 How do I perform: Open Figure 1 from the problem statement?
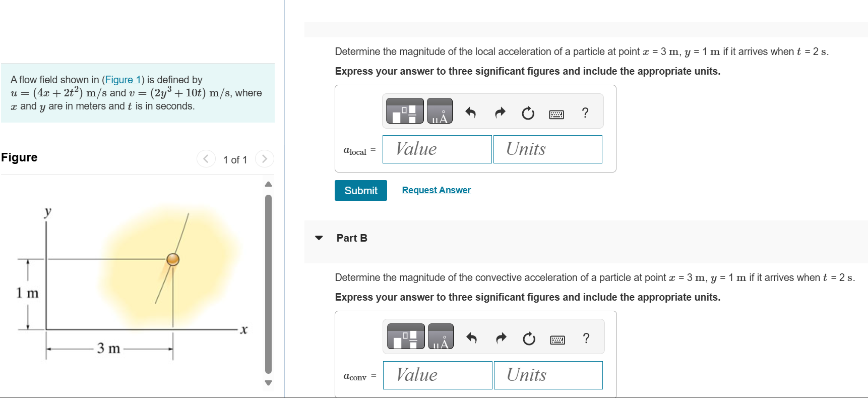(x=123, y=80)
